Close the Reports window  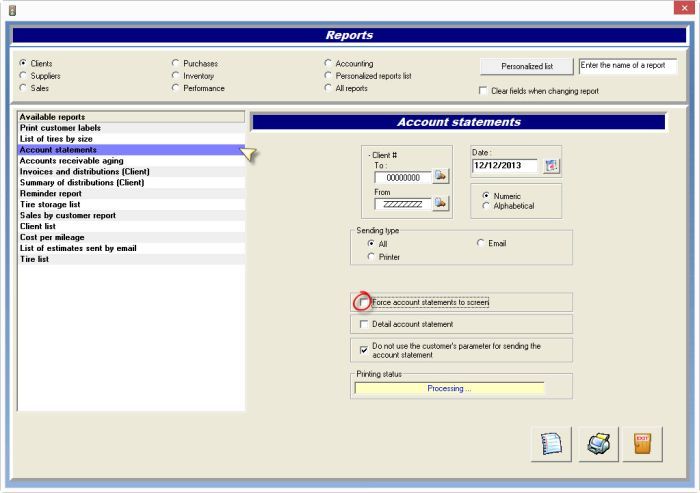(684, 8)
